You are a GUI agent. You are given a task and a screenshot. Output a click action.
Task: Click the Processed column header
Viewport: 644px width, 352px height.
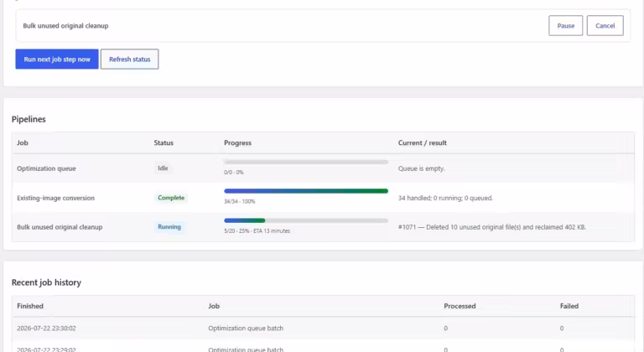(x=460, y=306)
